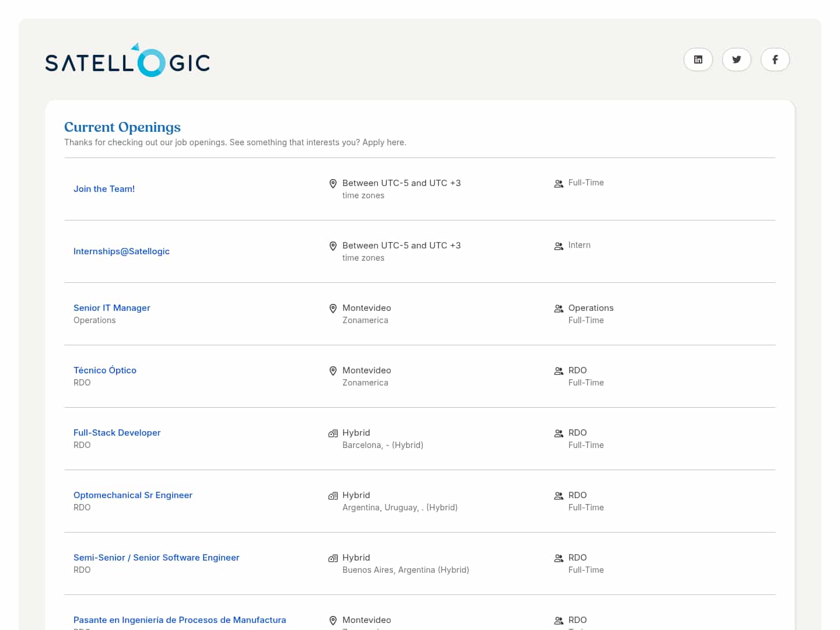Image resolution: width=840 pixels, height=630 pixels.
Task: Click hybrid building icon in Optomechanical Sr Engineer row
Action: click(333, 496)
